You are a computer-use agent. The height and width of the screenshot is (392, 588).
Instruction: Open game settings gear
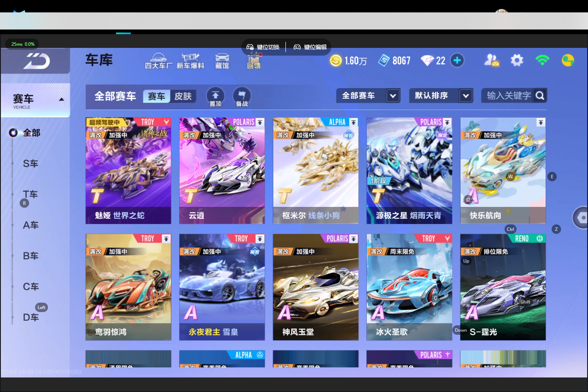517,60
